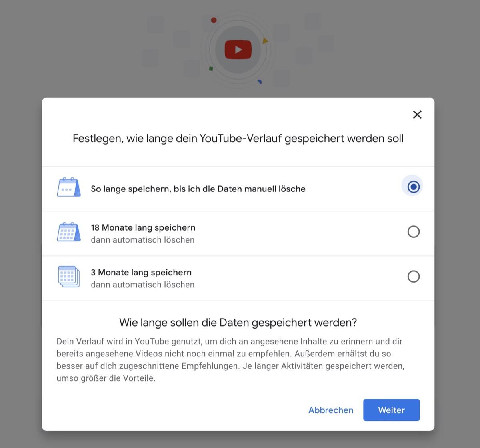Click the calendar icon beside 18 Monate
This screenshot has width=480, height=448.
pyautogui.click(x=68, y=232)
